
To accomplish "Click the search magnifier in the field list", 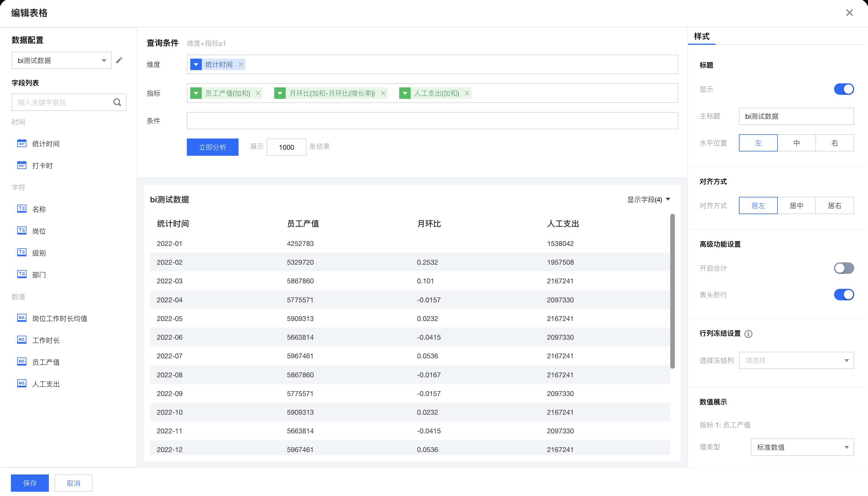I will click(x=117, y=102).
